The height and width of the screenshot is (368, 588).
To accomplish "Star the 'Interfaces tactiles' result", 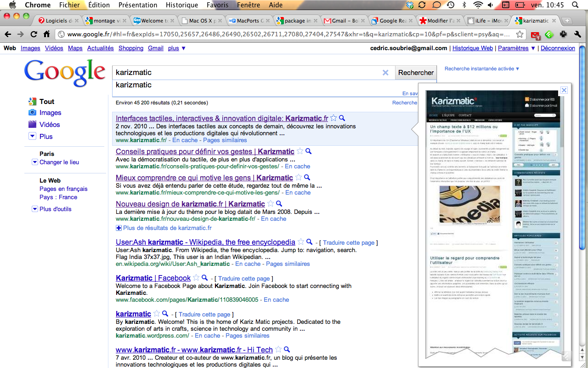I will tap(334, 118).
